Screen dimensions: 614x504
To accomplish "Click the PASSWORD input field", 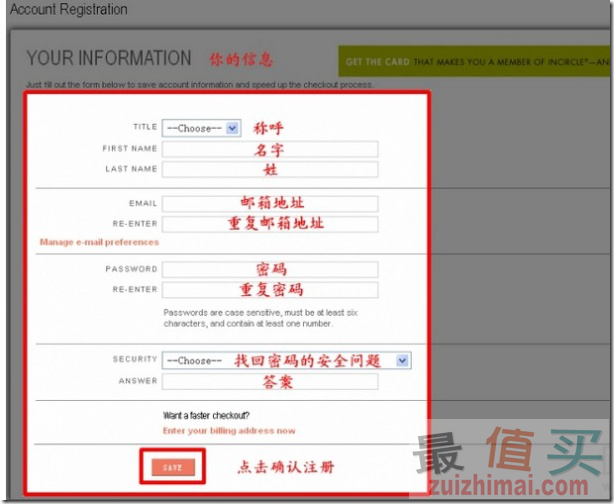I will [x=270, y=270].
